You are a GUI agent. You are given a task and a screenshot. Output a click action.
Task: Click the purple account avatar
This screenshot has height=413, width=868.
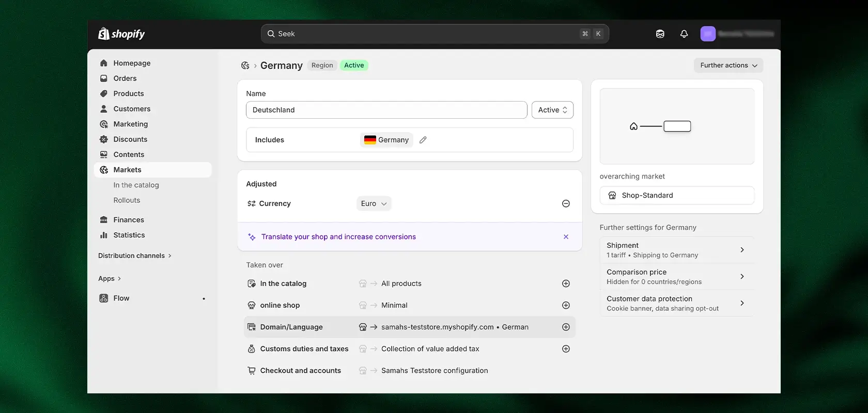708,34
